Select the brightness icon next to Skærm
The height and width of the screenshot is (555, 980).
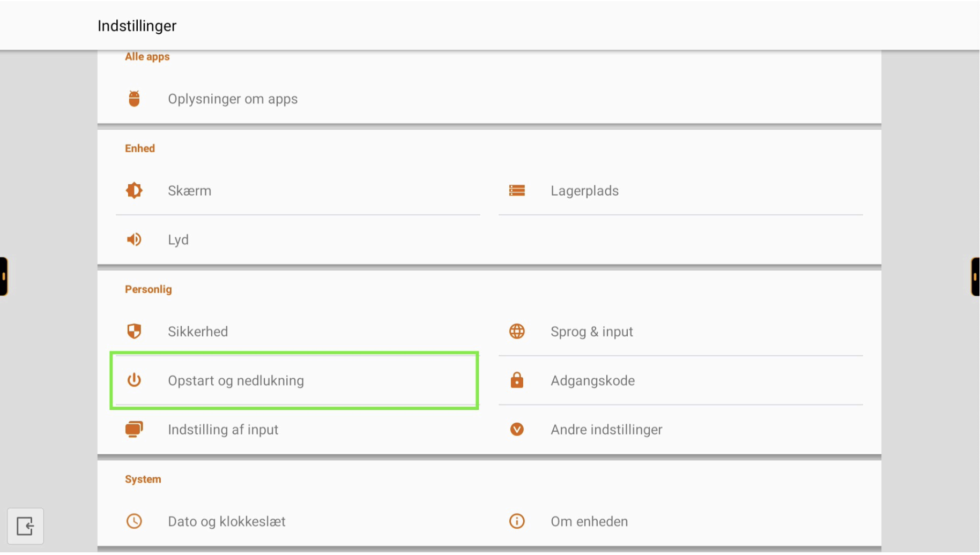(x=134, y=190)
